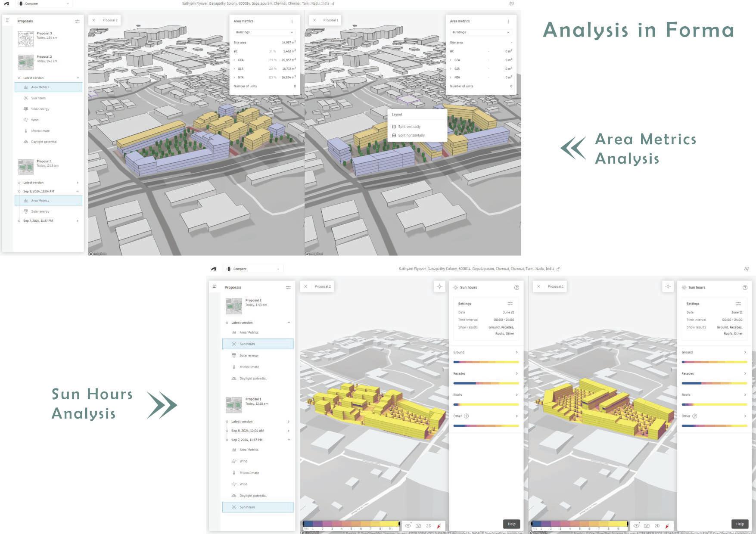This screenshot has width=756, height=534.
Task: Select Proposal 3 thumbnail
Action: tap(26, 39)
